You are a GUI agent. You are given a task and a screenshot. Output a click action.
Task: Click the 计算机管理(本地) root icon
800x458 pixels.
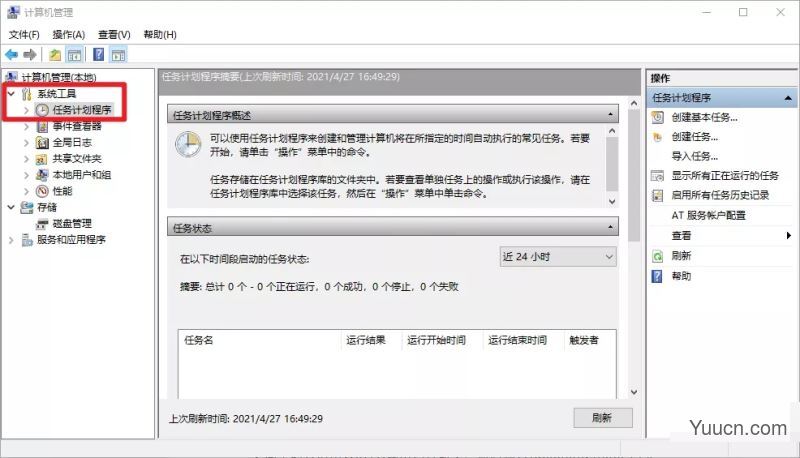[12, 78]
